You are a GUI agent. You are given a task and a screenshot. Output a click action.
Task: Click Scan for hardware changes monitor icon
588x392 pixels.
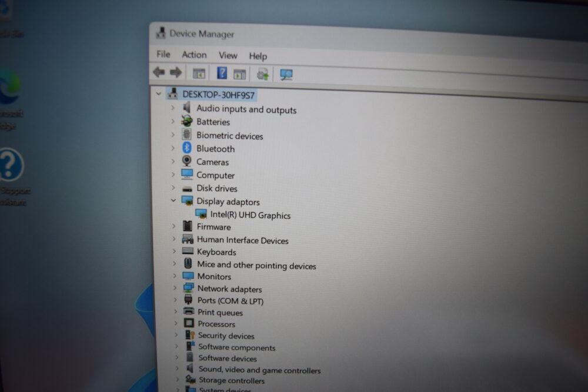click(286, 75)
